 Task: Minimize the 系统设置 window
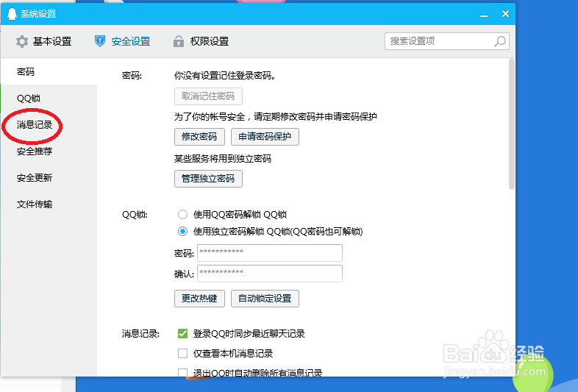[484, 15]
